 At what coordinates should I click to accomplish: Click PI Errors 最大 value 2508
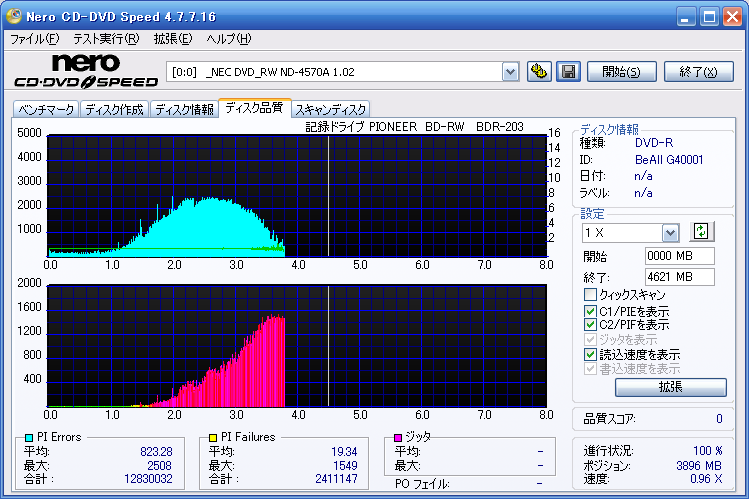click(x=159, y=466)
